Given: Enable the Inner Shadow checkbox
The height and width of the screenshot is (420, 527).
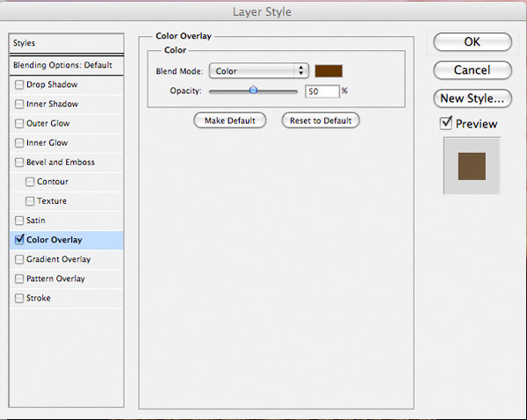Looking at the screenshot, I should [19, 104].
